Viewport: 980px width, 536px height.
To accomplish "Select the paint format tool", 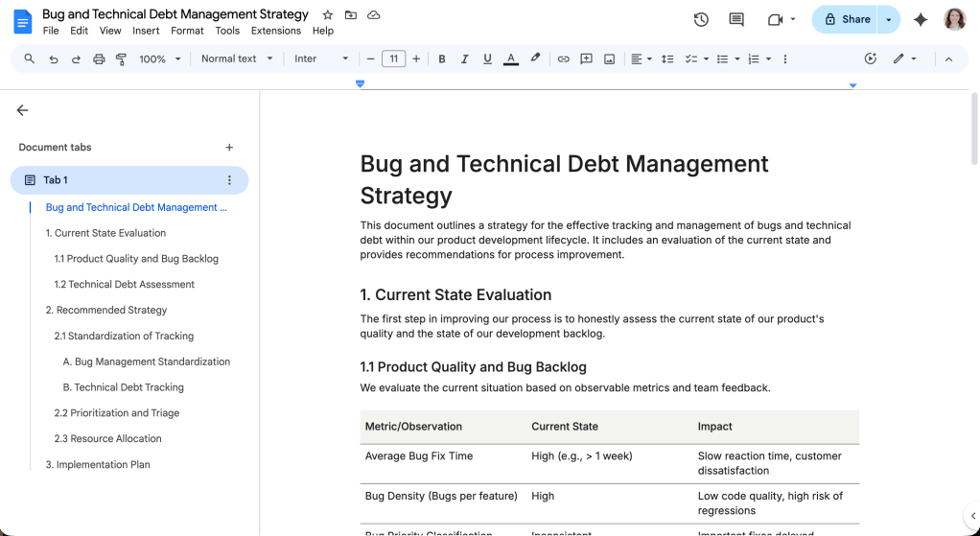I will [122, 58].
